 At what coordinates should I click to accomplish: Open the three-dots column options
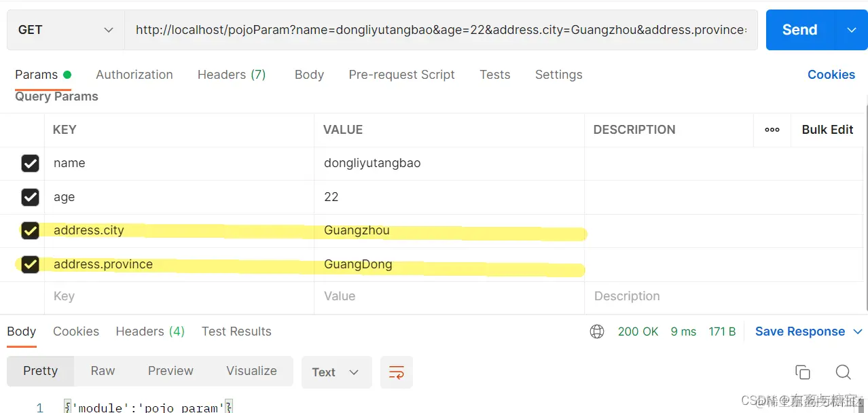coord(772,130)
